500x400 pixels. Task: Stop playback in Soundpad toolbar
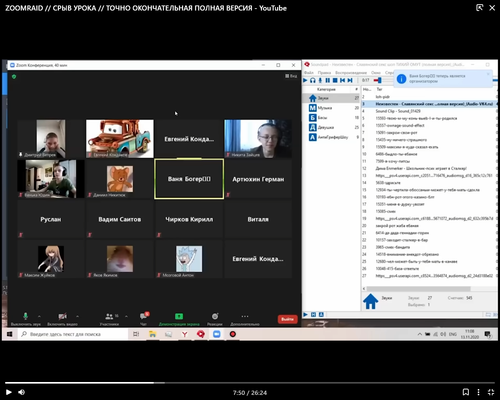[335, 80]
